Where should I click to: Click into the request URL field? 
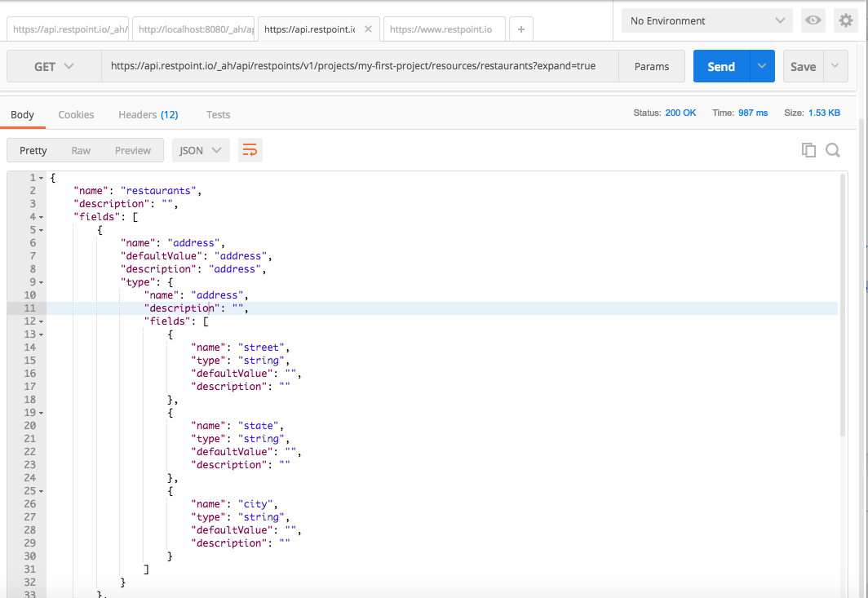[x=360, y=66]
